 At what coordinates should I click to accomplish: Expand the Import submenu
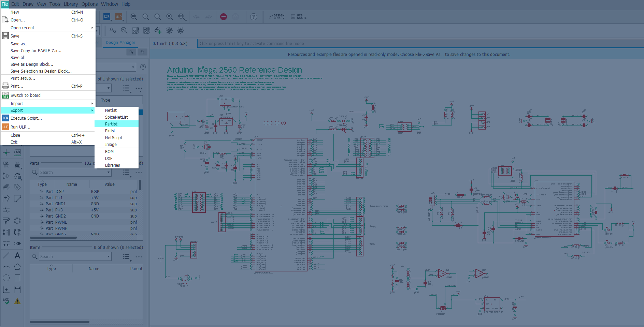[x=48, y=104]
